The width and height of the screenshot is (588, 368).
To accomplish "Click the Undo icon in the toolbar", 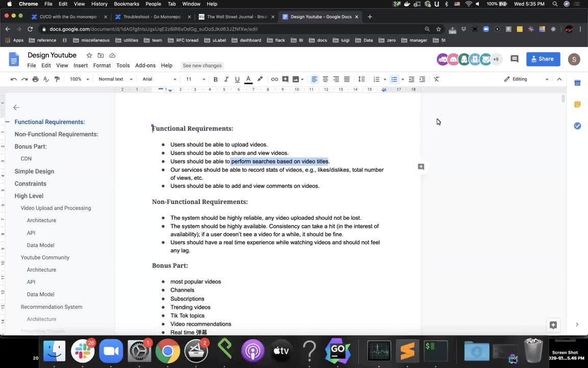I will click(14, 79).
